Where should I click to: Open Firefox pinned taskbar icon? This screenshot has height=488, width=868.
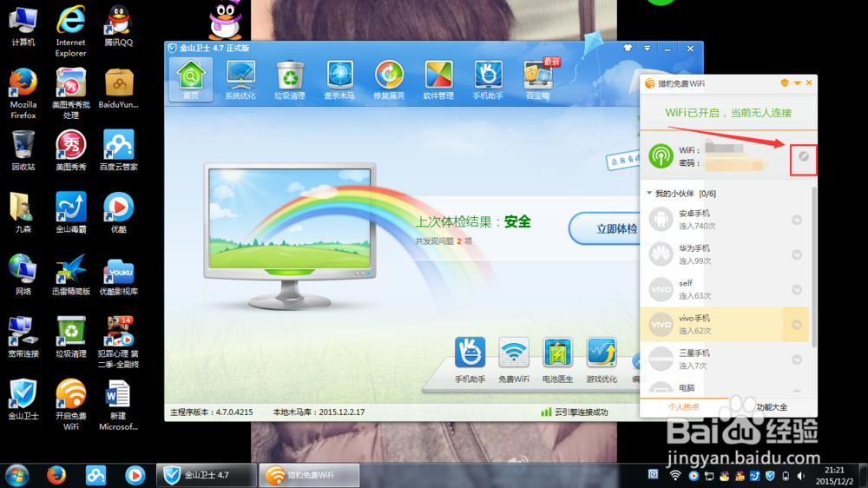pos(56,475)
